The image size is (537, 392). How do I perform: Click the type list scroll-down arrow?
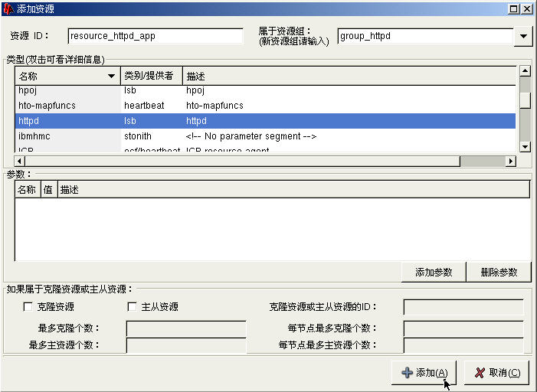click(525, 146)
